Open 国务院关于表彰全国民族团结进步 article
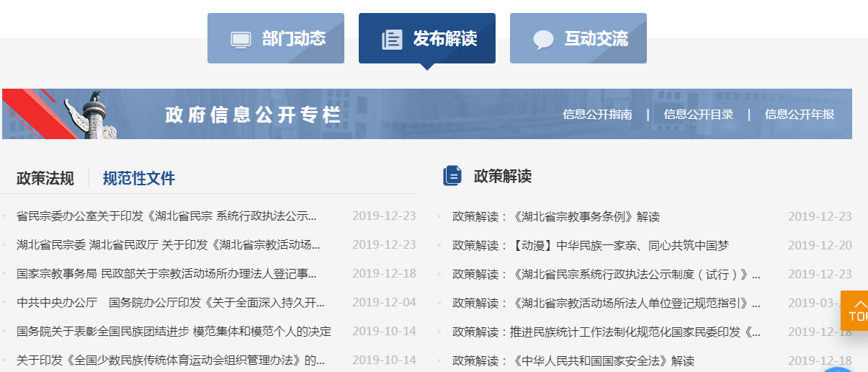Image resolution: width=868 pixels, height=372 pixels. pyautogui.click(x=174, y=332)
